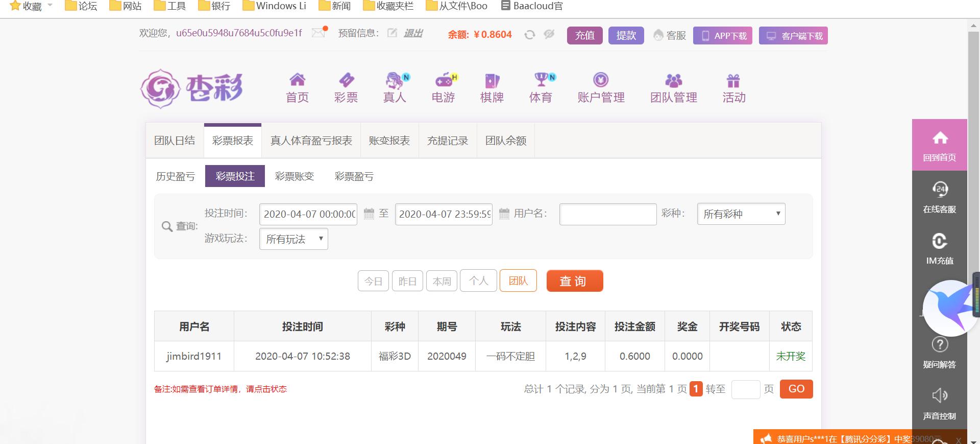Select 彩票投注 sub-tab

click(235, 176)
